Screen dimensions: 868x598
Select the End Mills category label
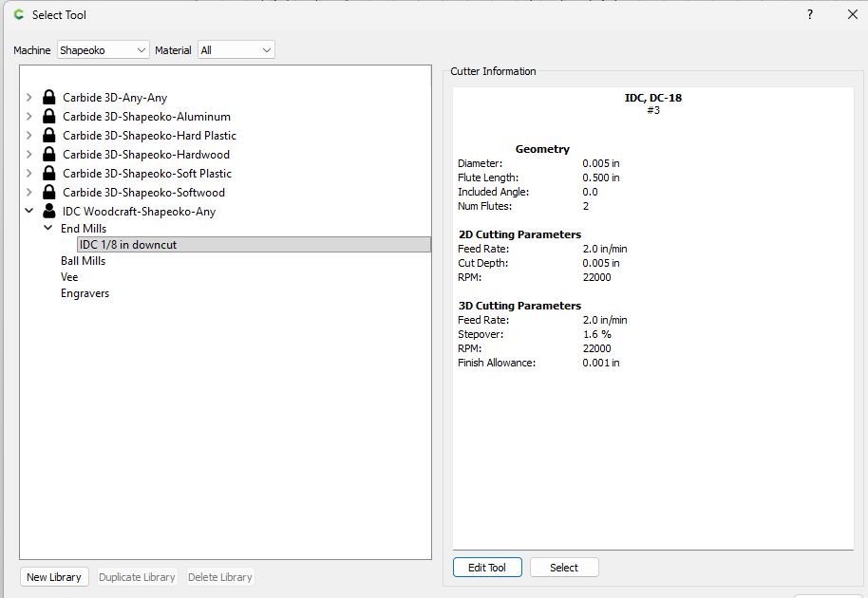pos(84,229)
